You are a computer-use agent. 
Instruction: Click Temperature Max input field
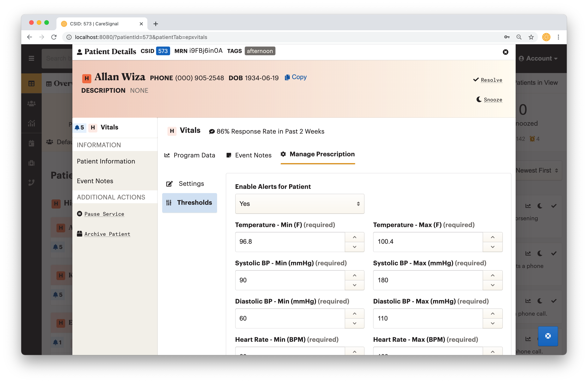pos(428,242)
